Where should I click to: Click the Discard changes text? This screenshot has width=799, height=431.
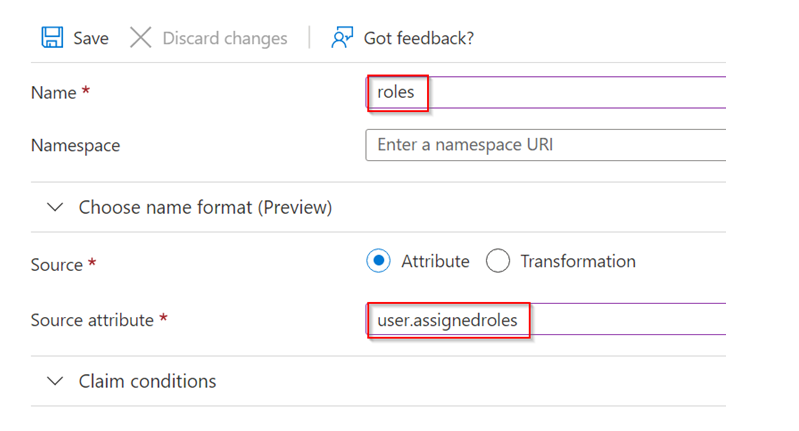(225, 38)
